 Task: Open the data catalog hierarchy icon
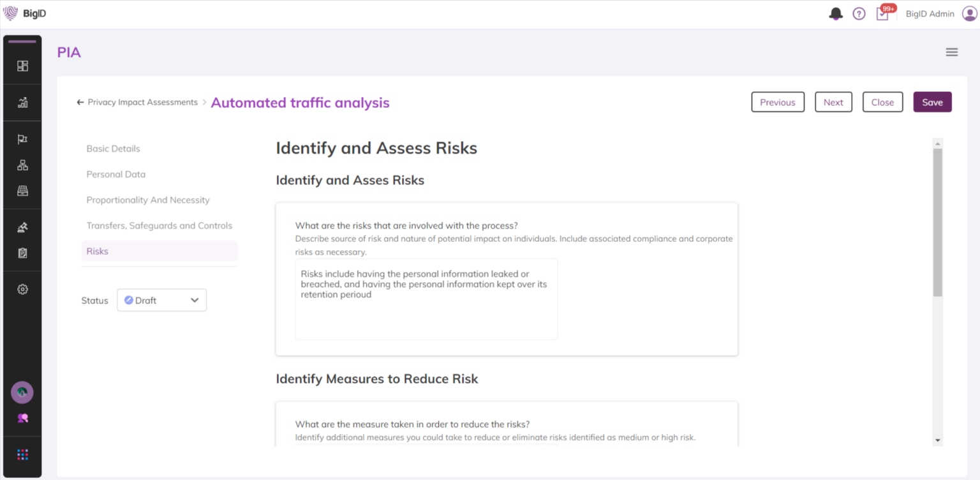coord(22,164)
